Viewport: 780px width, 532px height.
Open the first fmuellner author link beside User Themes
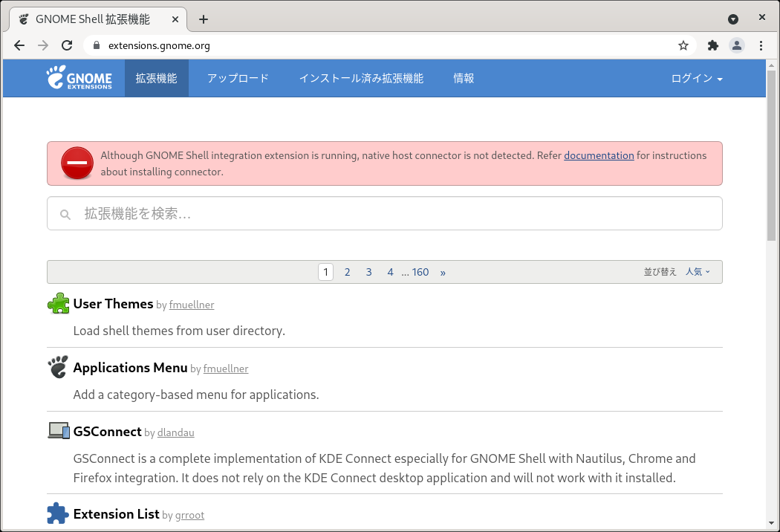[x=192, y=305]
